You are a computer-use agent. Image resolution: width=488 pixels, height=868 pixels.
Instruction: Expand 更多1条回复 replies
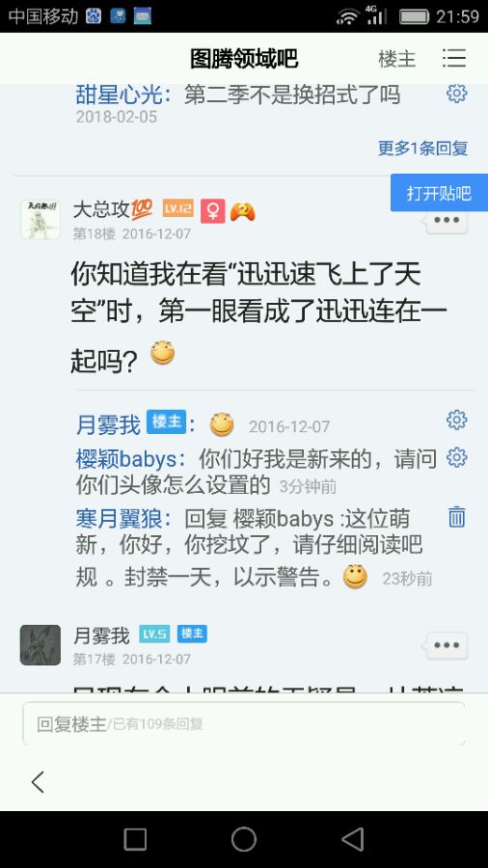point(422,148)
